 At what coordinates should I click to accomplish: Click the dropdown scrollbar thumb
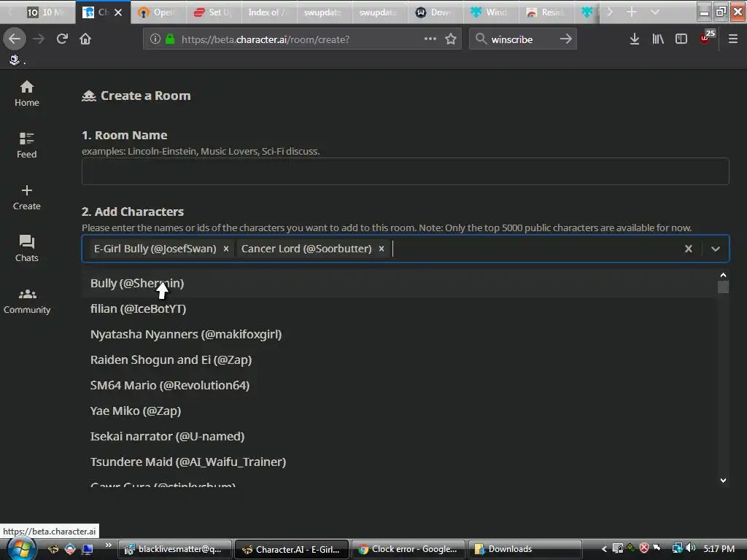723,287
